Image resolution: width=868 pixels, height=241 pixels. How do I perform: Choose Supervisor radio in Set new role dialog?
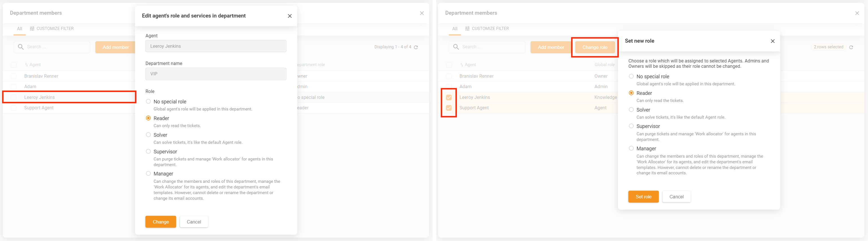pyautogui.click(x=631, y=126)
